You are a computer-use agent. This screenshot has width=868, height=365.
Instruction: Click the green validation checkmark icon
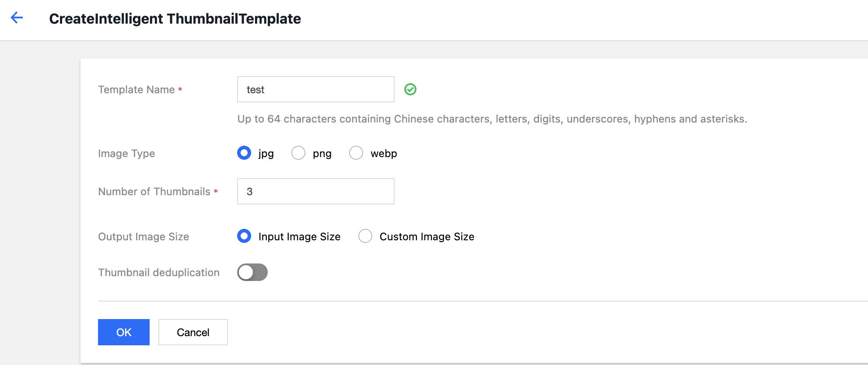(x=410, y=89)
